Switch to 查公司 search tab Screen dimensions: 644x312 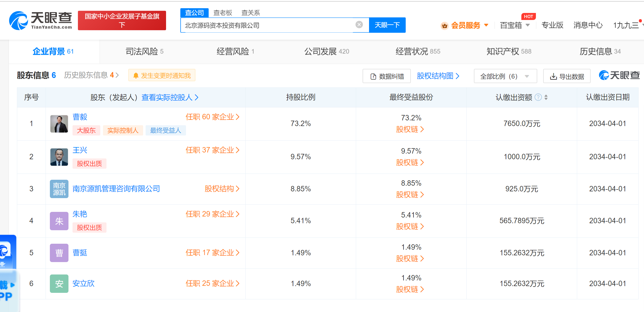click(194, 13)
